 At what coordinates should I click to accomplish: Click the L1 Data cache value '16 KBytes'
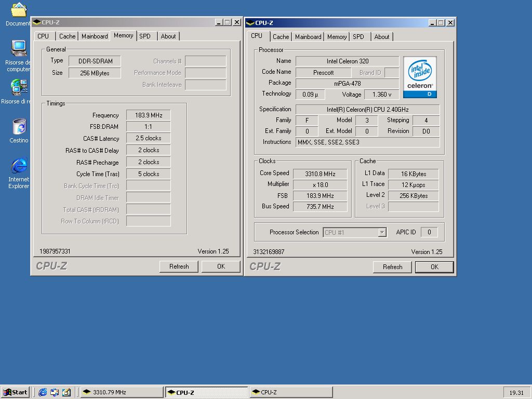(413, 174)
